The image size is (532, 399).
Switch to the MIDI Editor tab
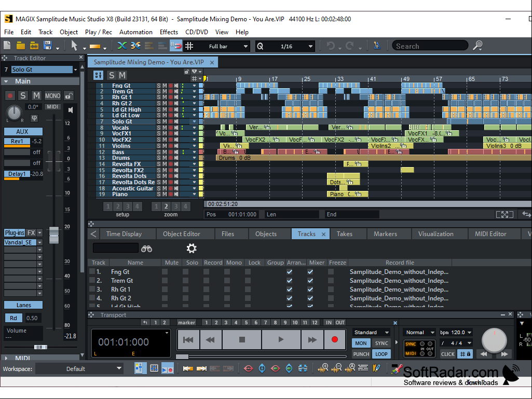[490, 234]
